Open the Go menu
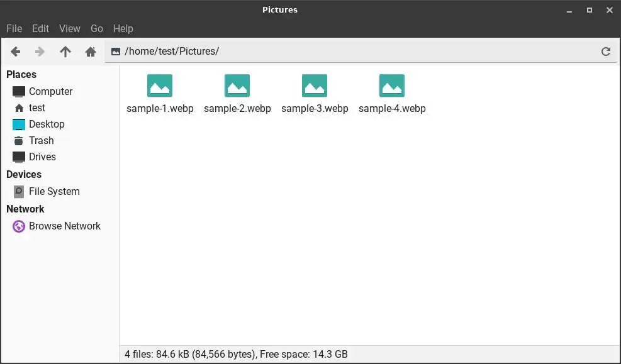621x364 pixels. click(97, 28)
